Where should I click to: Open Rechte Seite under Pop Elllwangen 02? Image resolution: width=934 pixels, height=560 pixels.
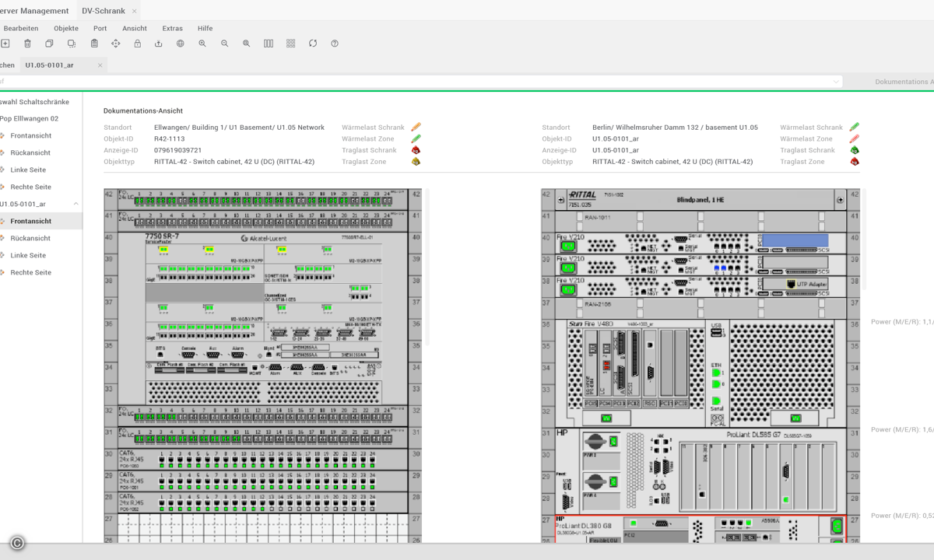[x=31, y=187]
